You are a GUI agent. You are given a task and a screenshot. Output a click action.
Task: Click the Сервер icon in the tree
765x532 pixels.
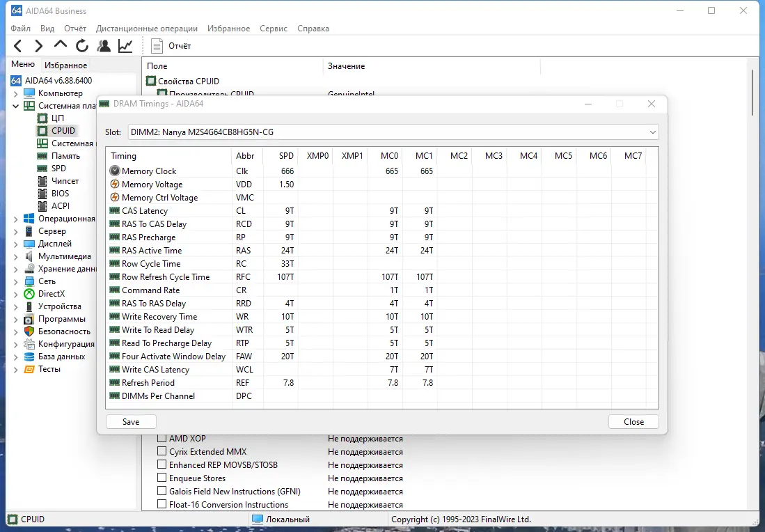(29, 231)
